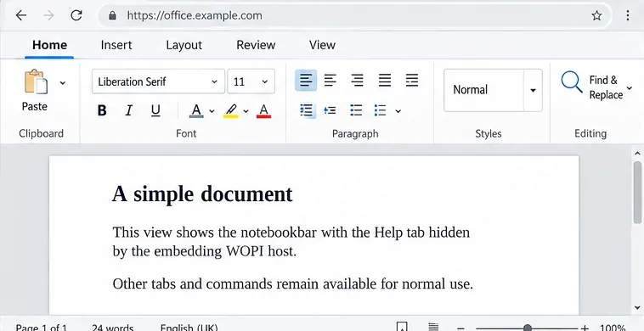
Task: Expand the highlighter color chevron
Action: (246, 110)
